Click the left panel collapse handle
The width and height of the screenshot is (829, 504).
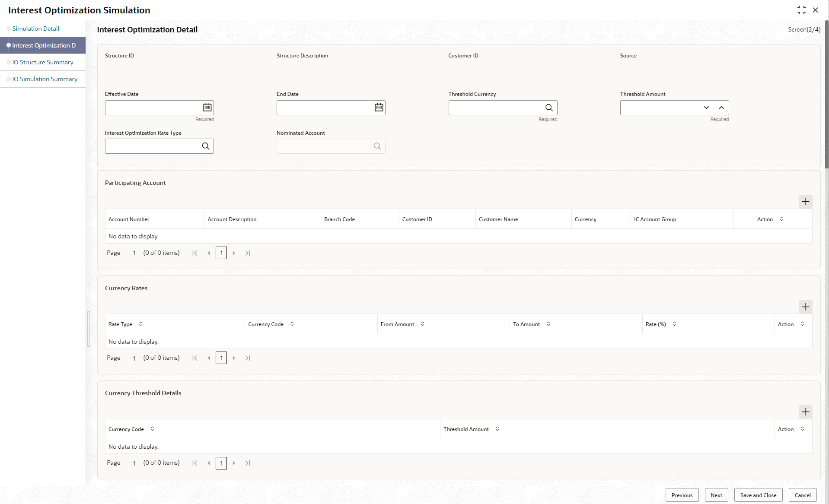(x=89, y=329)
